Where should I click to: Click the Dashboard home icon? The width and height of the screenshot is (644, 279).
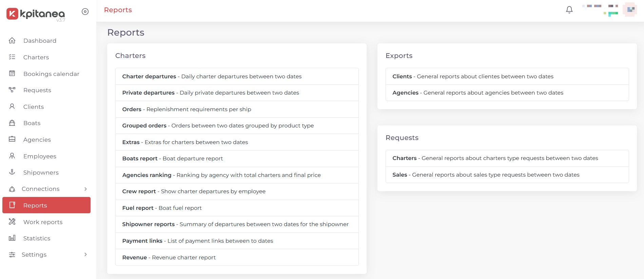tap(12, 41)
